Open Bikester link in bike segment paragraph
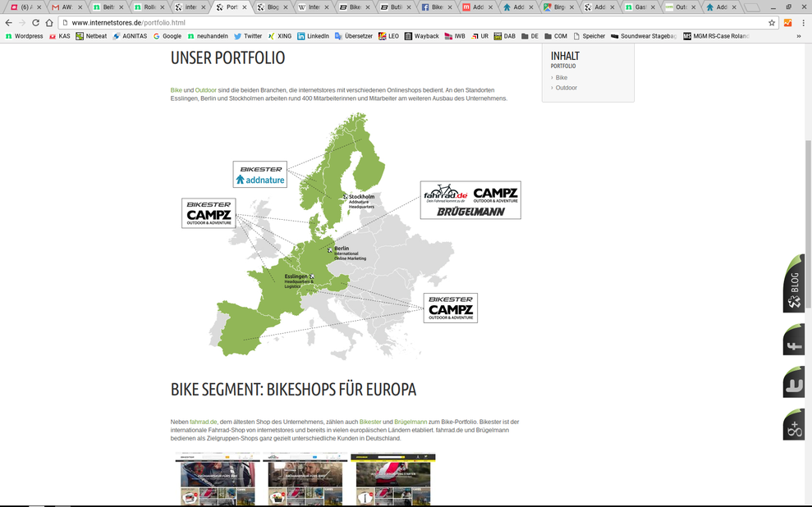The width and height of the screenshot is (812, 507). [370, 422]
